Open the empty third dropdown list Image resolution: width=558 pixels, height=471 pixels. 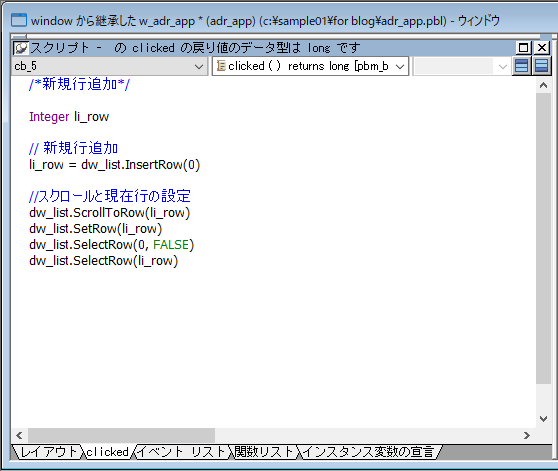coord(502,67)
